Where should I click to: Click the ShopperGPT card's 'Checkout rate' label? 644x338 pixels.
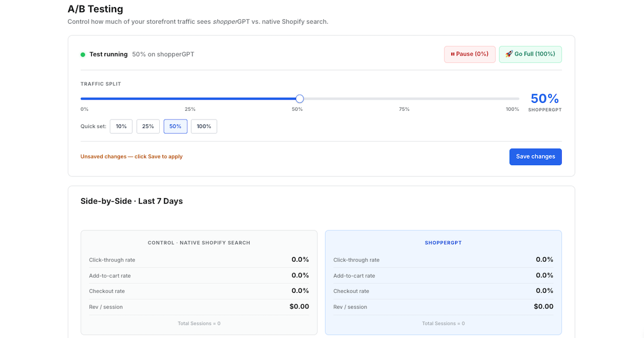click(x=351, y=291)
